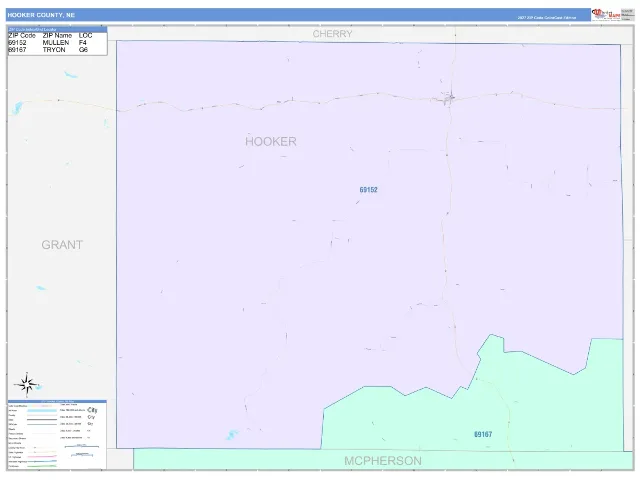640x480 pixels.
Task: Click the GRANT county label
Action: [62, 245]
